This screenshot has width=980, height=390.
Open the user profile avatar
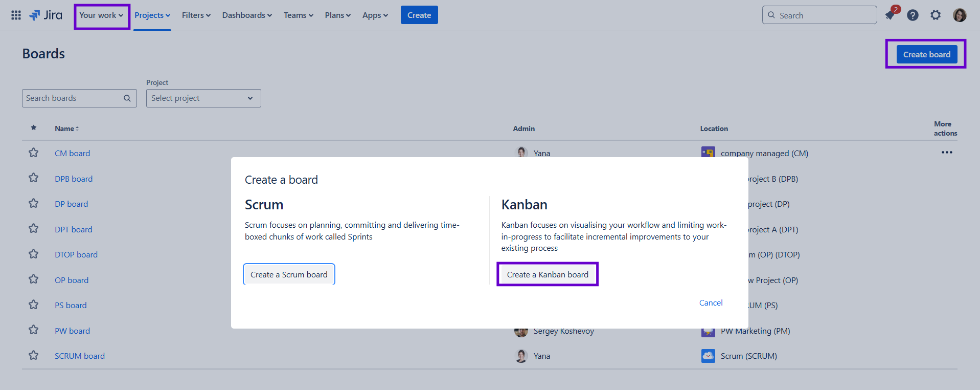(x=960, y=15)
